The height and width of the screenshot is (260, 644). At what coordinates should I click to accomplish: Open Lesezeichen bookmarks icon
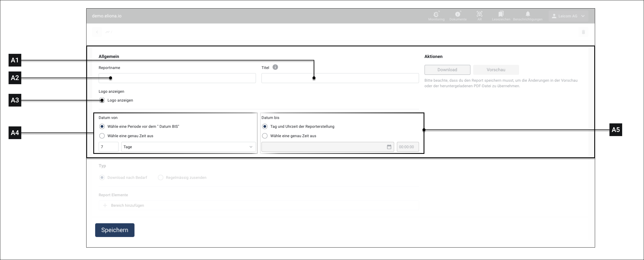(x=501, y=14)
